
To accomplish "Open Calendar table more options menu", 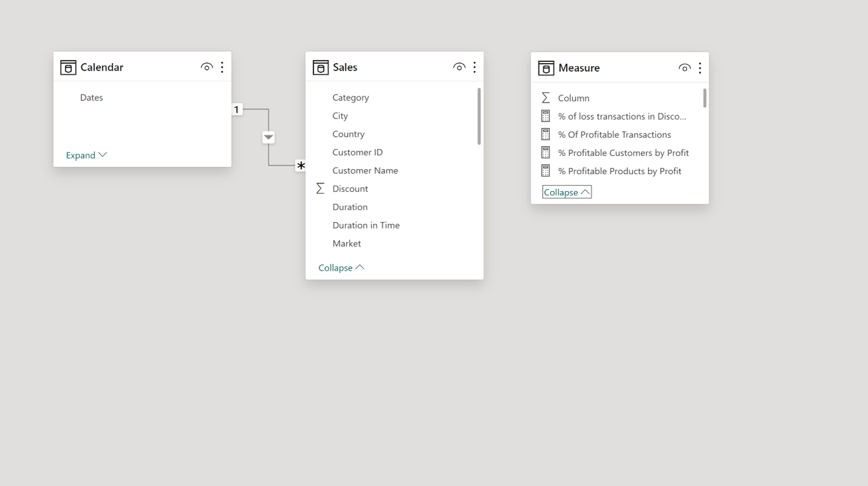I will point(222,67).
